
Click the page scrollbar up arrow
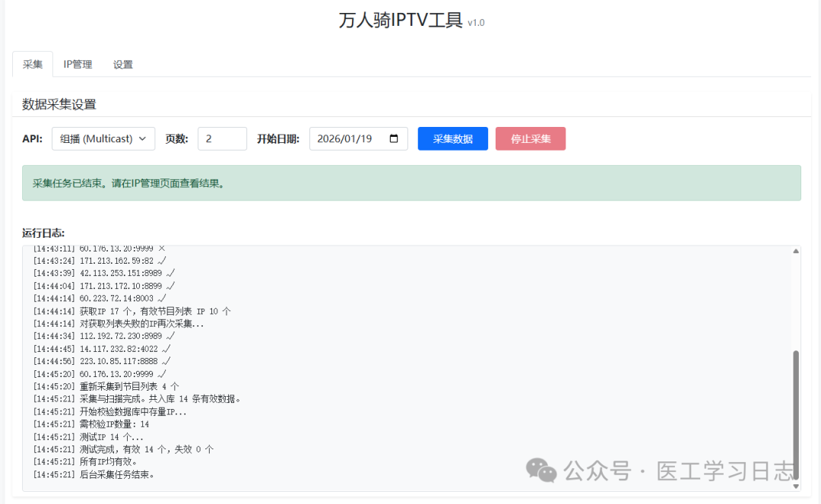click(x=816, y=6)
